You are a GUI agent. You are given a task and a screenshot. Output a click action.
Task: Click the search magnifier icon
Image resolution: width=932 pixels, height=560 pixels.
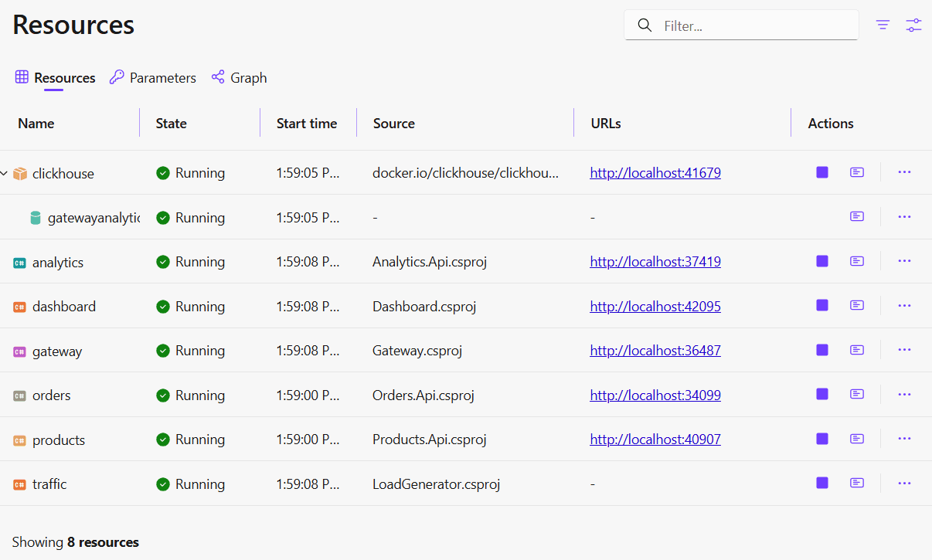click(645, 25)
